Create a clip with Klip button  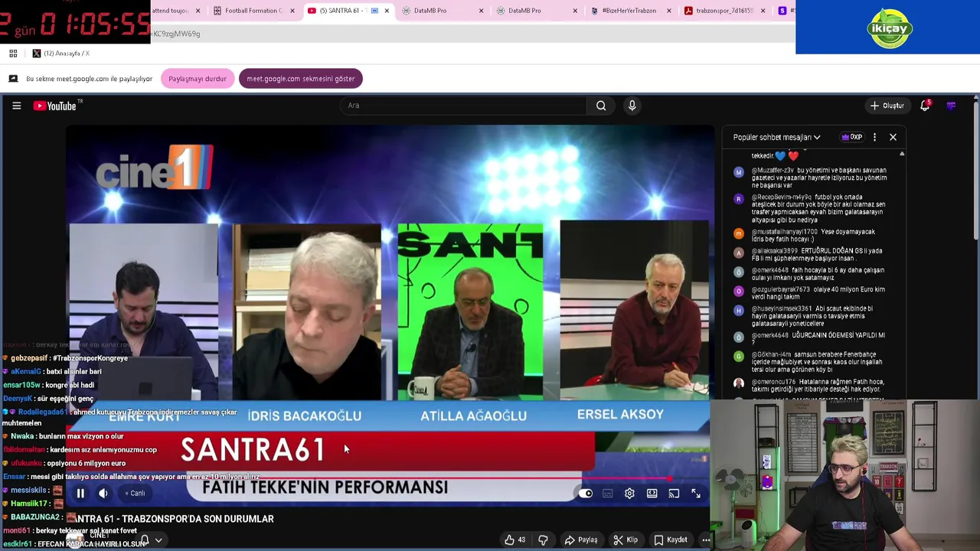click(x=626, y=540)
